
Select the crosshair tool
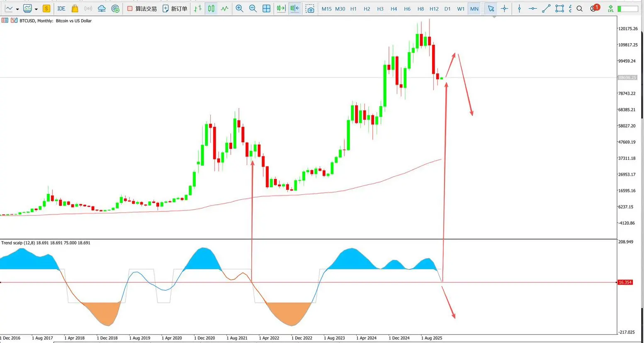[x=504, y=8]
